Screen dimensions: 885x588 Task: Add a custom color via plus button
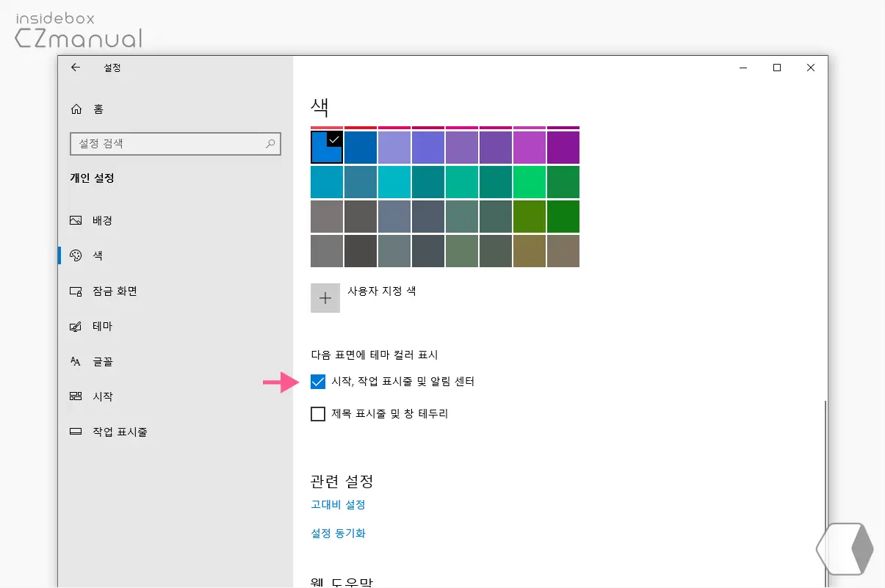point(325,298)
